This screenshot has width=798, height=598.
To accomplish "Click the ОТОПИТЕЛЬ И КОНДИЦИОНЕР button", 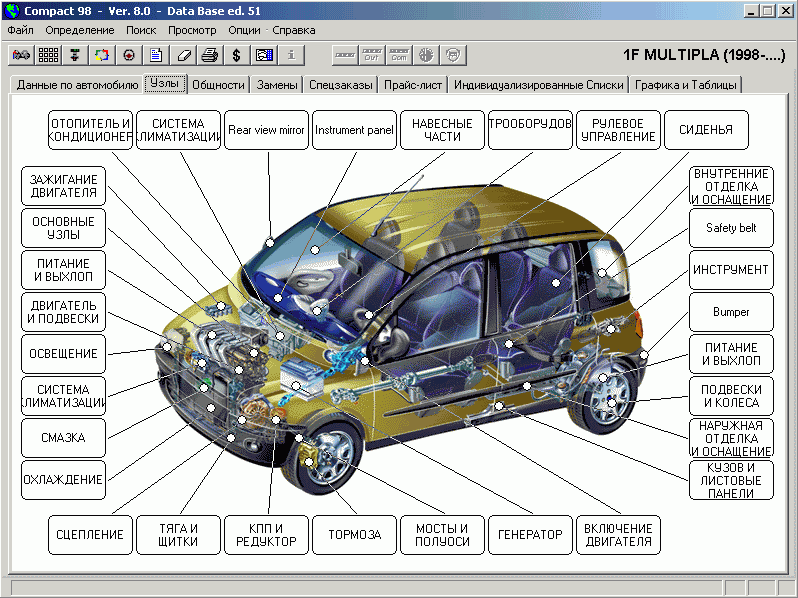I will (x=91, y=130).
